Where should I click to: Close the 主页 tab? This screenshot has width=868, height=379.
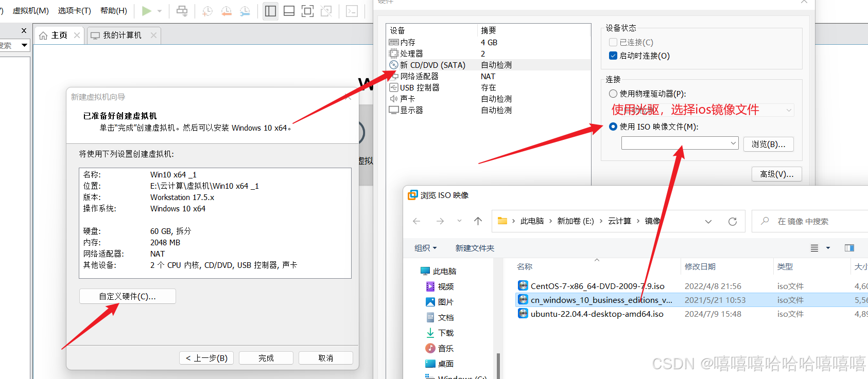77,35
